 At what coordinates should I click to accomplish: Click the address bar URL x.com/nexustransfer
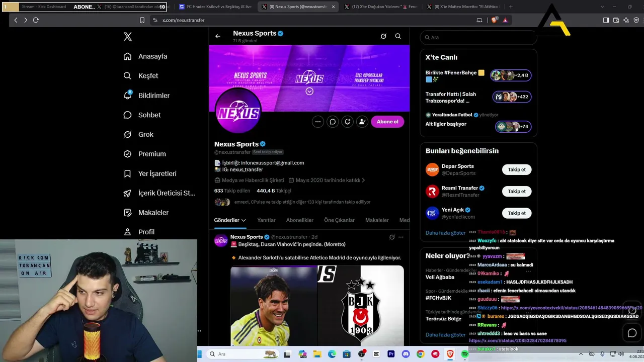tap(183, 20)
